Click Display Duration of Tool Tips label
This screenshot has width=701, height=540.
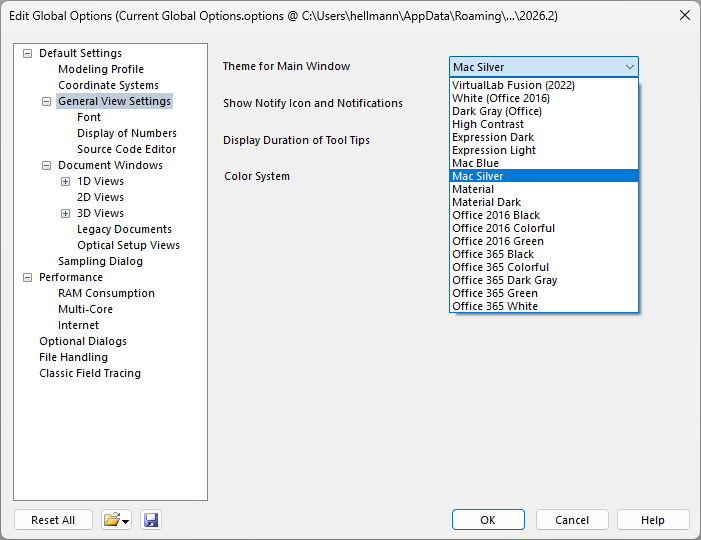[296, 140]
